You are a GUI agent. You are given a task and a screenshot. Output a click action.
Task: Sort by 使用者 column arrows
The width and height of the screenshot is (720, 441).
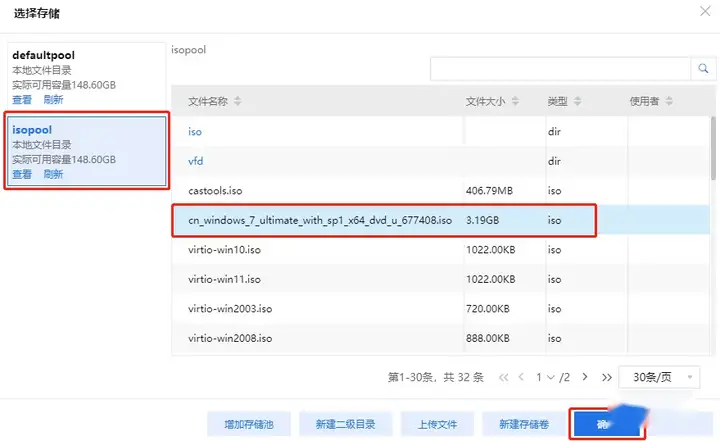tap(669, 101)
